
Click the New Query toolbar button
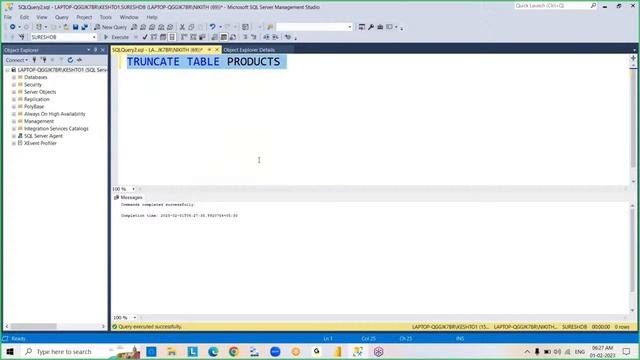click(x=111, y=27)
